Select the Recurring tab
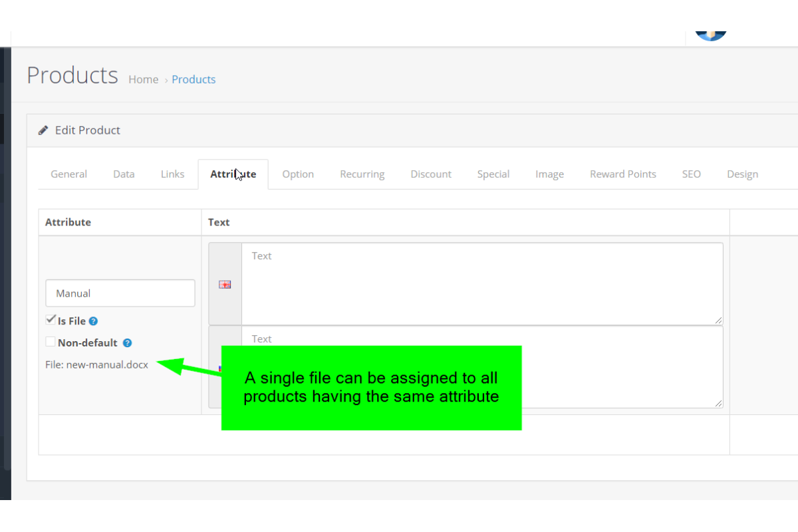This screenshot has height=532, width=798. [362, 174]
